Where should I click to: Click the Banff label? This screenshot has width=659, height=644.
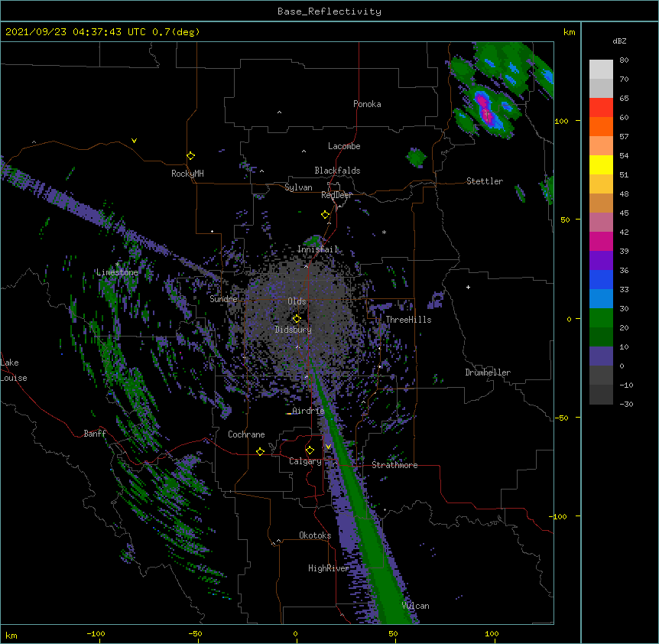[95, 434]
